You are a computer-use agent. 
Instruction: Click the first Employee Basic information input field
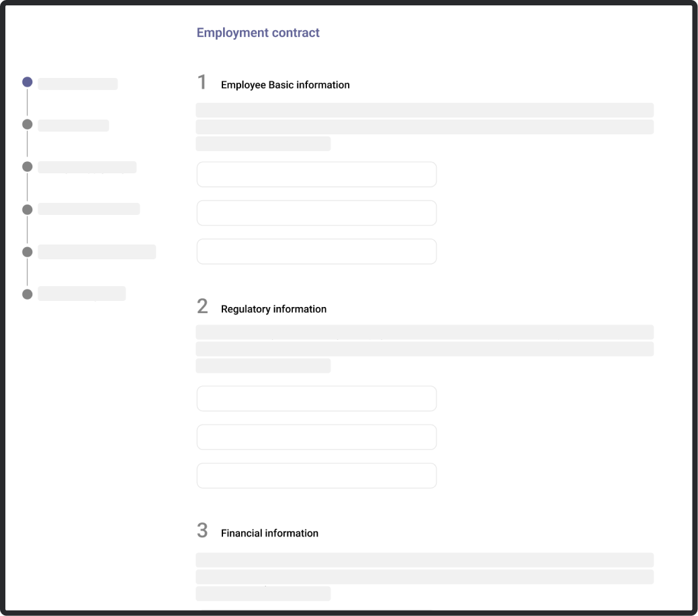[x=316, y=174]
